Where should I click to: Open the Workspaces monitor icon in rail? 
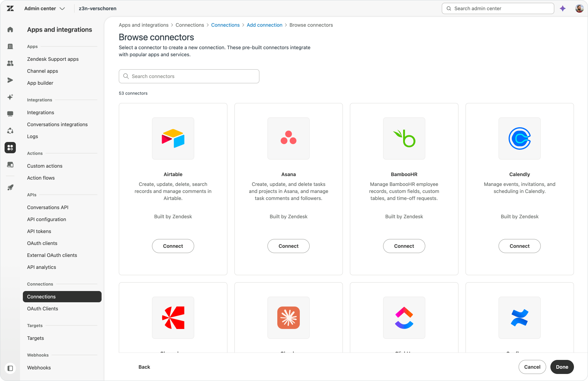10,114
